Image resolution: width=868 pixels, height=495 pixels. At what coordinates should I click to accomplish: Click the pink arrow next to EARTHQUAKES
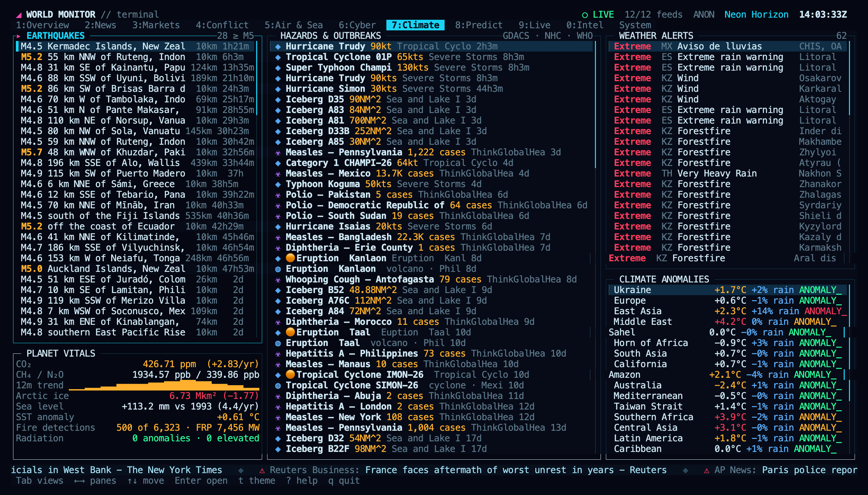point(18,36)
